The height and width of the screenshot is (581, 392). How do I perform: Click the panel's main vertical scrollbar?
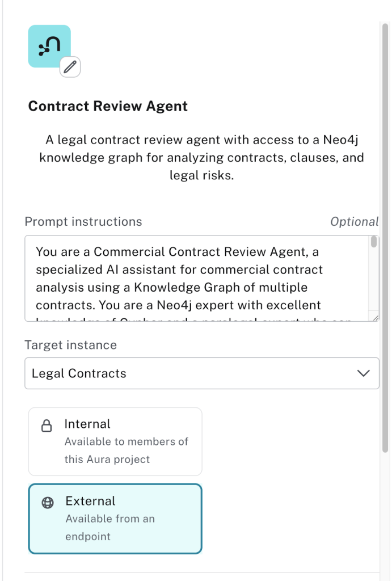[x=385, y=227]
